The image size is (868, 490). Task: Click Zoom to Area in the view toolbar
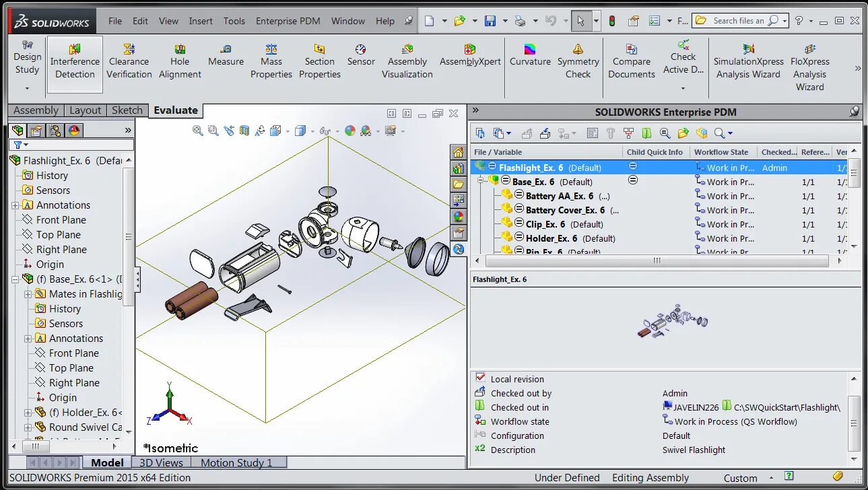click(x=213, y=131)
